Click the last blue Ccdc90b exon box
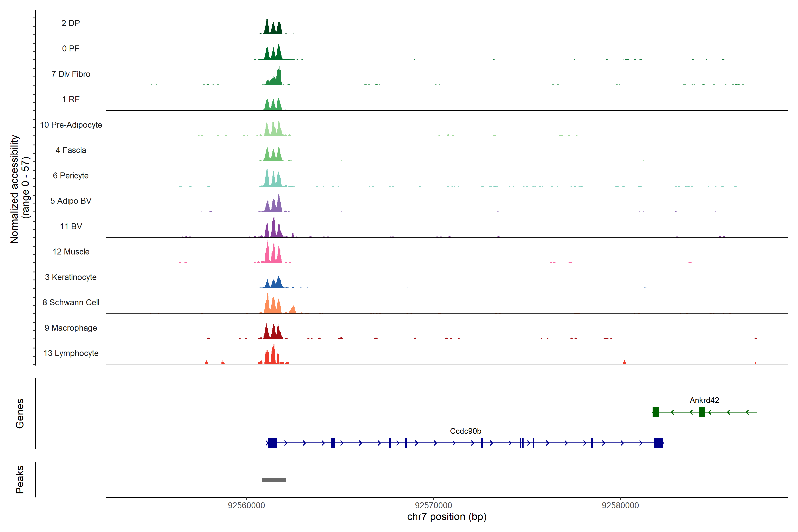The height and width of the screenshot is (532, 798). coord(658,443)
